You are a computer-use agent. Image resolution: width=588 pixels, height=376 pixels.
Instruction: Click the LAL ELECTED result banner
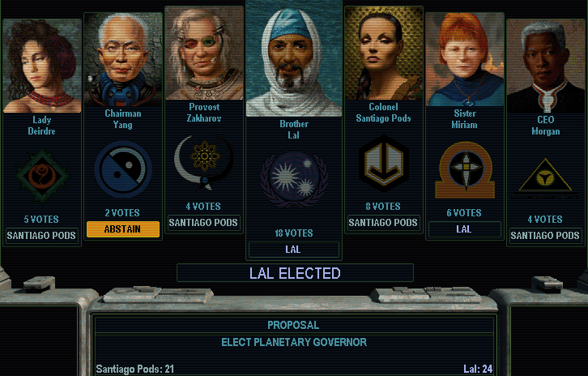click(x=295, y=273)
